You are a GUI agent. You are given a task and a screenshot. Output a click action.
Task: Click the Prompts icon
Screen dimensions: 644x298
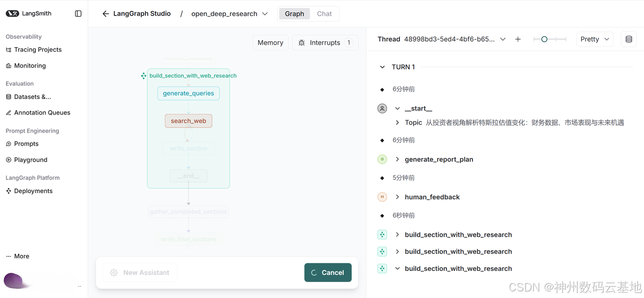click(x=9, y=144)
